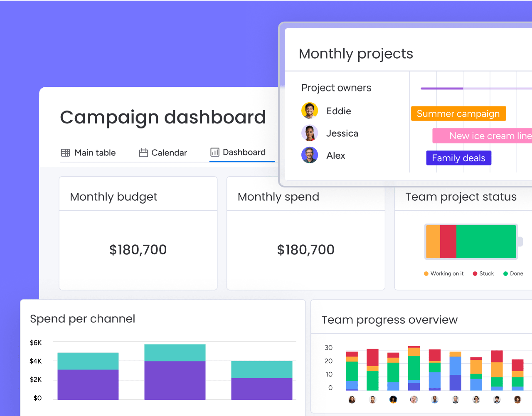
Task: Click the Calendar icon
Action: [x=144, y=153]
